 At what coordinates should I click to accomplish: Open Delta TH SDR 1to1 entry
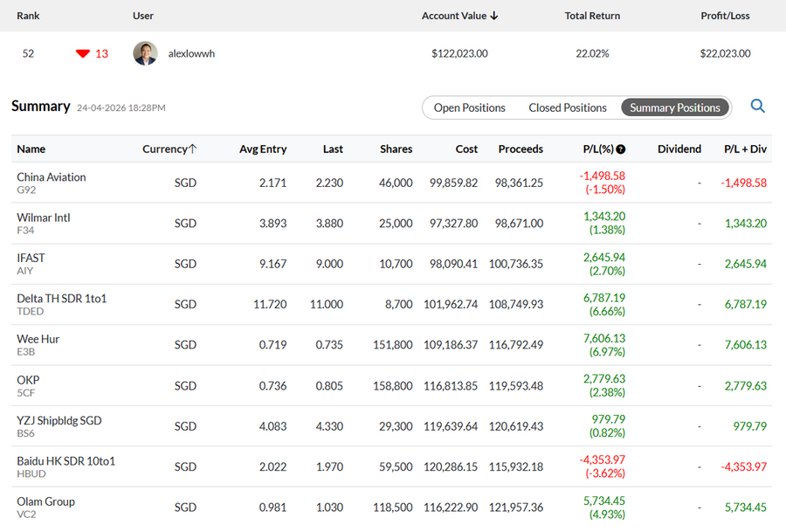[x=62, y=299]
